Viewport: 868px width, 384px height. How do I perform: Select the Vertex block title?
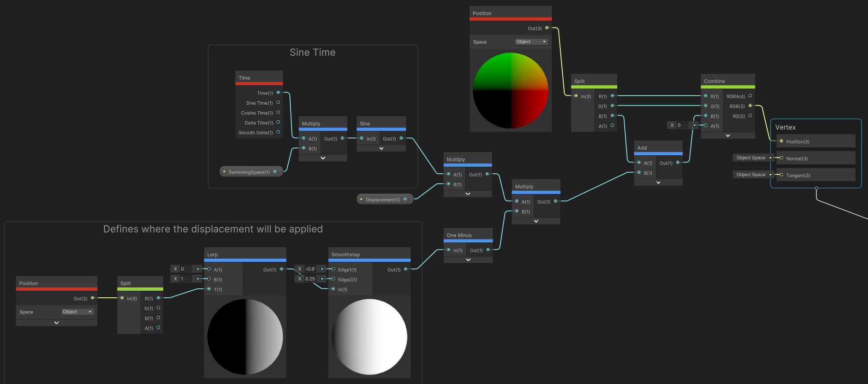tap(786, 127)
